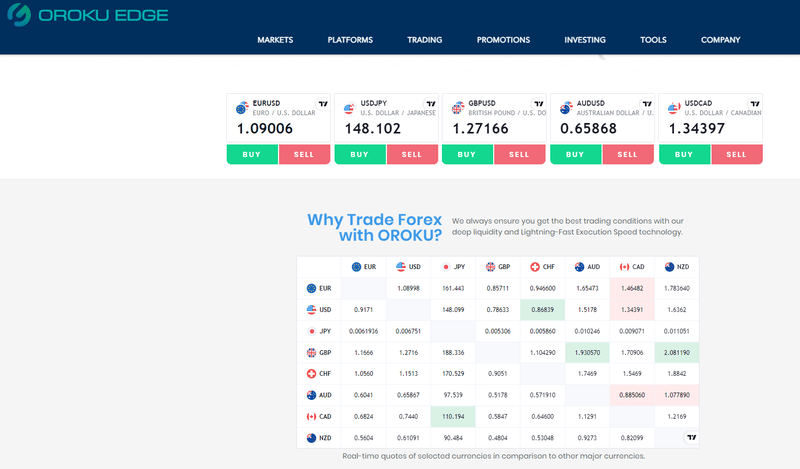Screen dimensions: 800x469
Task: Click the AUDUSD pair flag icon
Action: (x=566, y=108)
